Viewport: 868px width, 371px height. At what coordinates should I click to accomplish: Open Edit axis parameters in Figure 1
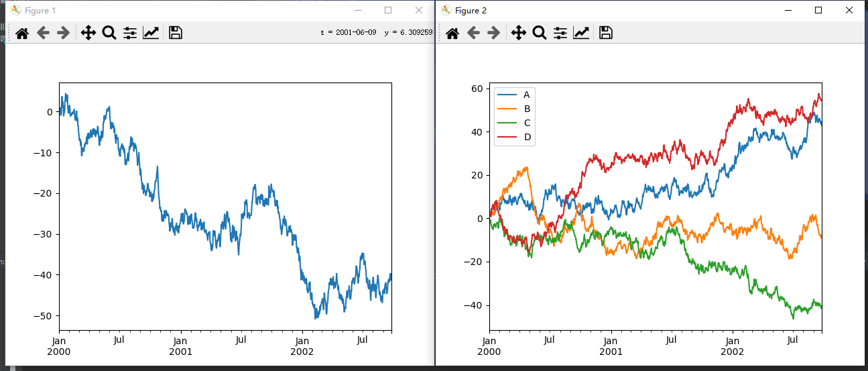[x=151, y=33]
